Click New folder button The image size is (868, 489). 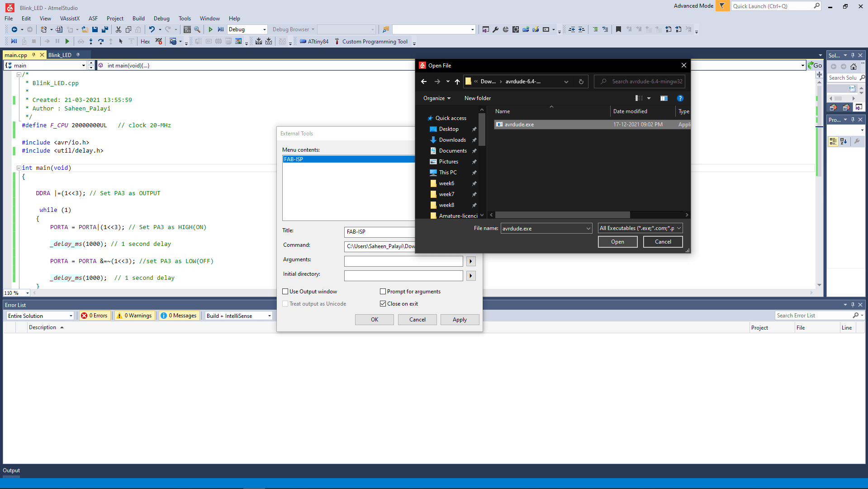[x=477, y=98]
